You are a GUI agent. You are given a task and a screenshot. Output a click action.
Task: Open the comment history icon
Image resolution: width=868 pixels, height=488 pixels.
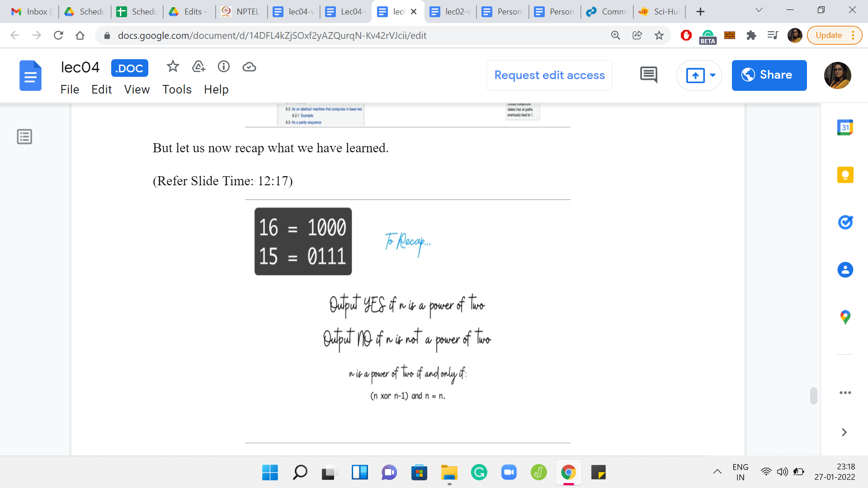[x=649, y=75]
